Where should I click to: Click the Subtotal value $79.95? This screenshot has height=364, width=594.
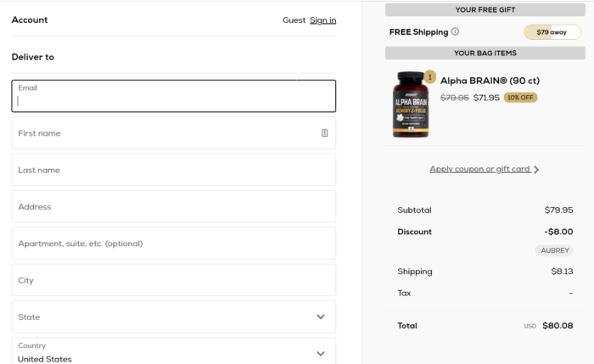tap(558, 210)
